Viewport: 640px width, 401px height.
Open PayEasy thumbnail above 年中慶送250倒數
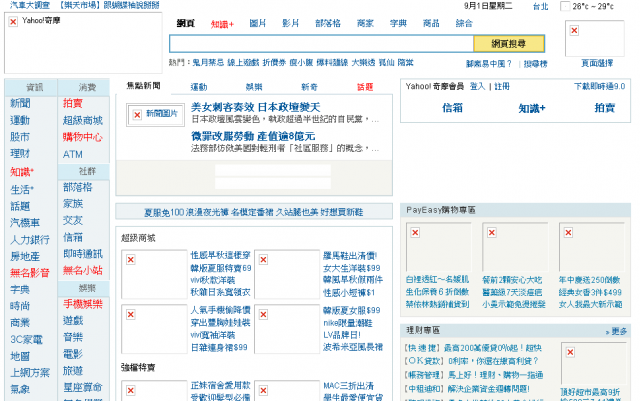point(592,247)
